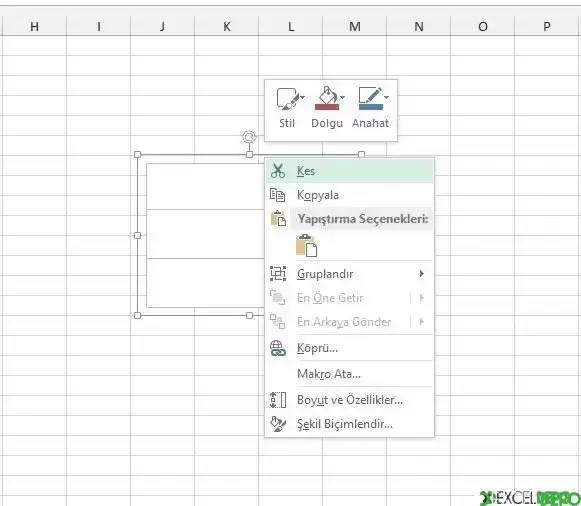This screenshot has width=581, height=506.
Task: Click the Stil shape style icon
Action: [x=287, y=99]
